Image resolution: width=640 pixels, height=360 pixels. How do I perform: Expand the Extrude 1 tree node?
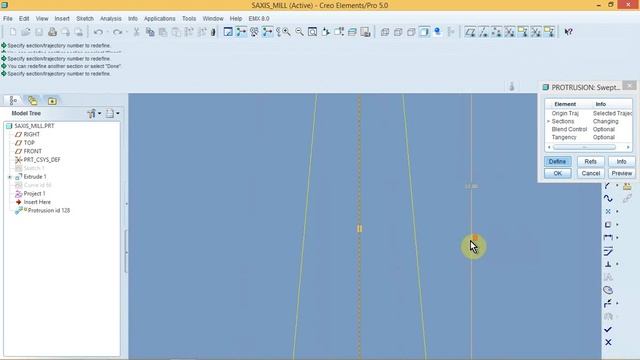click(x=10, y=177)
